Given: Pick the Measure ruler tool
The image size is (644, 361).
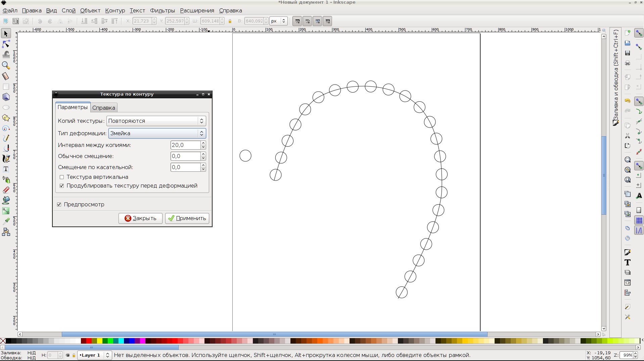Looking at the screenshot, I should [x=6, y=76].
